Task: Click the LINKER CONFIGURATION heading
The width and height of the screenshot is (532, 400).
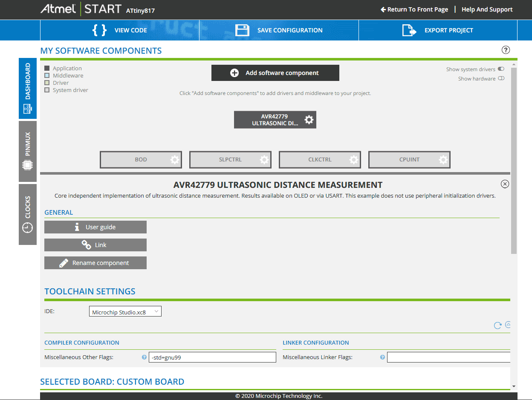Action: (x=316, y=342)
